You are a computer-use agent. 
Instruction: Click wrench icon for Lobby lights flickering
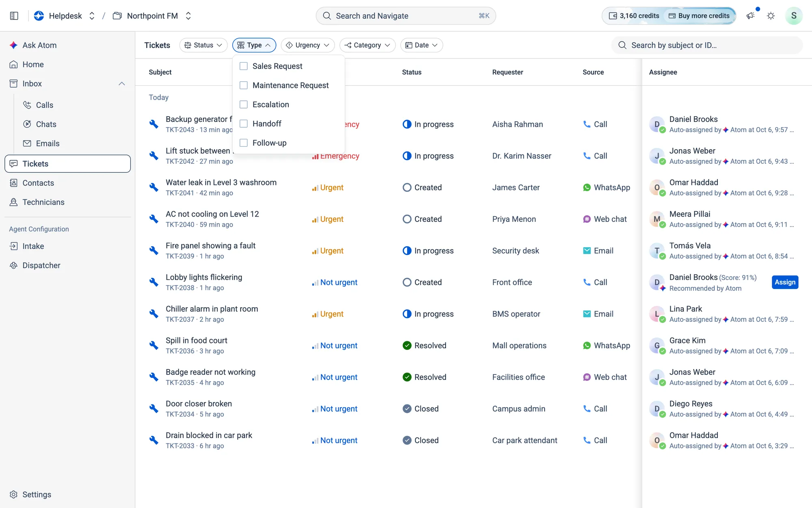[x=154, y=282]
